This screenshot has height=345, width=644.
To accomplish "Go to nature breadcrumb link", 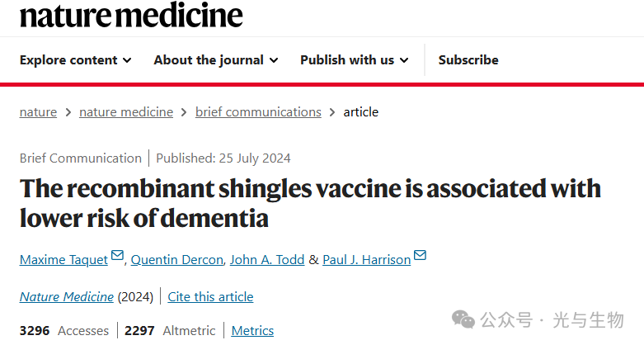I will 38,111.
